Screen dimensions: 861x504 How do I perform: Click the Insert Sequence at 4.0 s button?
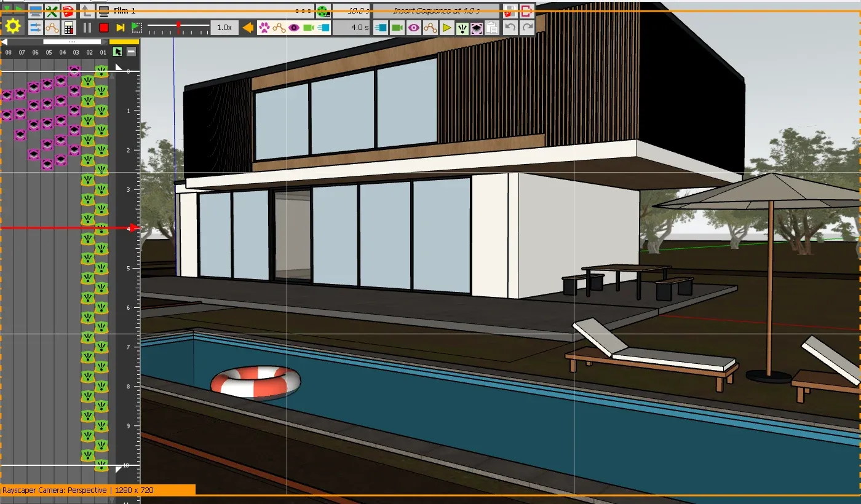436,11
